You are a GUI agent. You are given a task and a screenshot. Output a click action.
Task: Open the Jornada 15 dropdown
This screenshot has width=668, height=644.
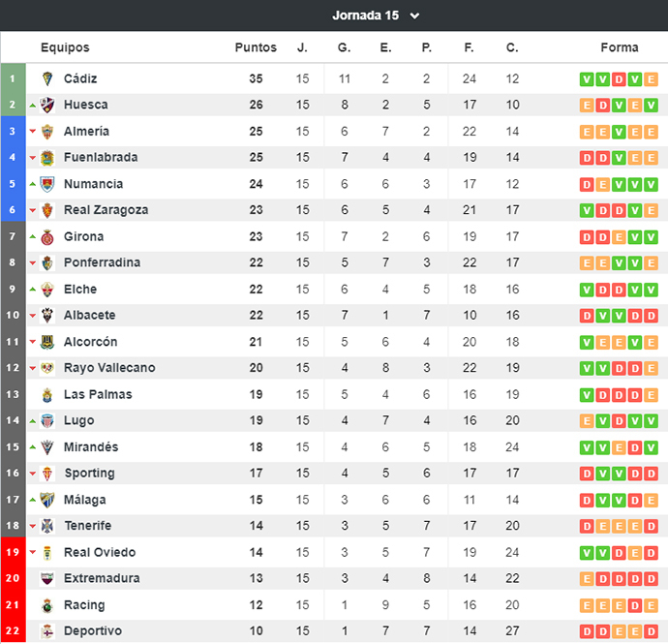tap(376, 15)
